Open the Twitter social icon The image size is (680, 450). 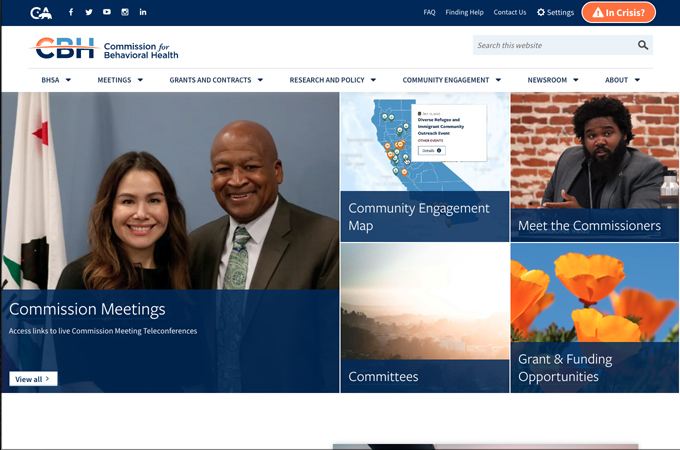pyautogui.click(x=89, y=12)
